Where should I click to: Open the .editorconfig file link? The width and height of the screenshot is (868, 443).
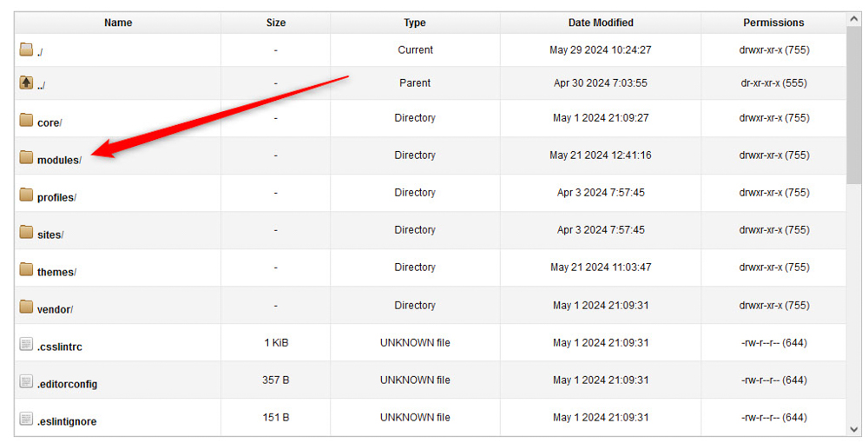coord(67,384)
